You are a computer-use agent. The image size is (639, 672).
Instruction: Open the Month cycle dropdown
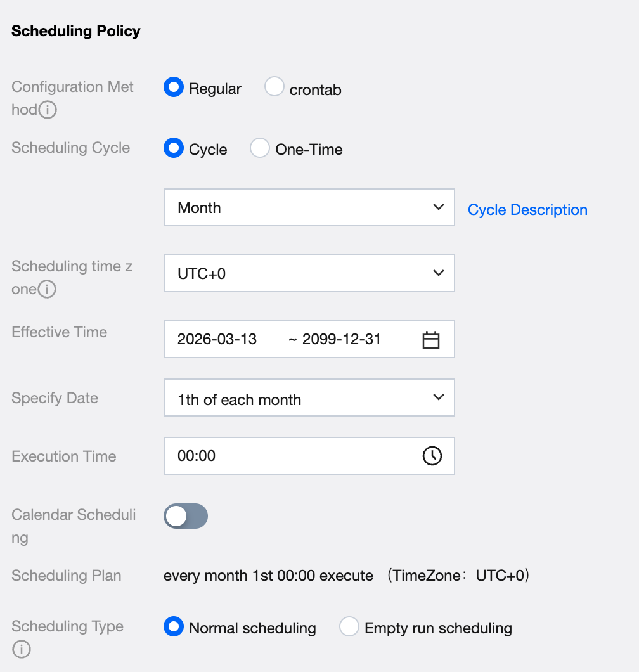click(309, 207)
